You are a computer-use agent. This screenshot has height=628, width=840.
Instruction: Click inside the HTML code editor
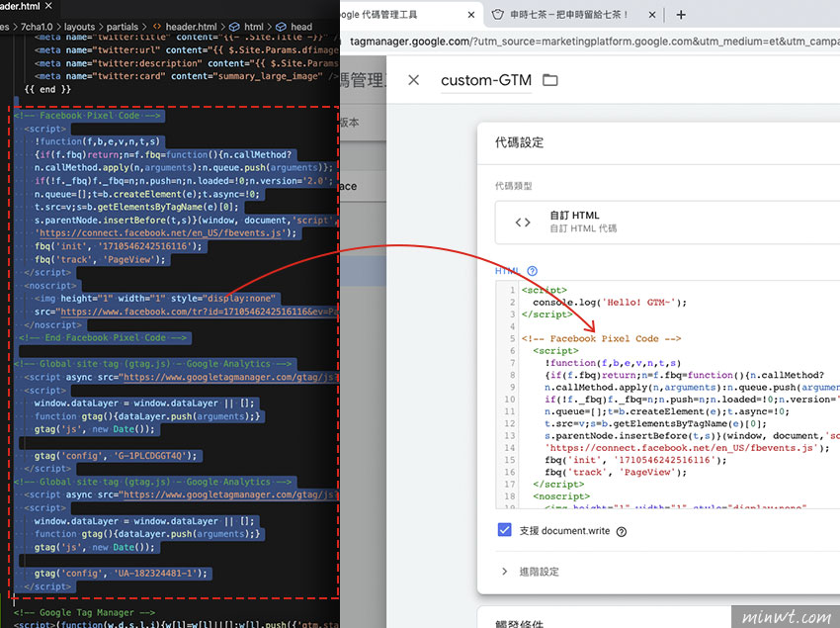tap(667, 395)
